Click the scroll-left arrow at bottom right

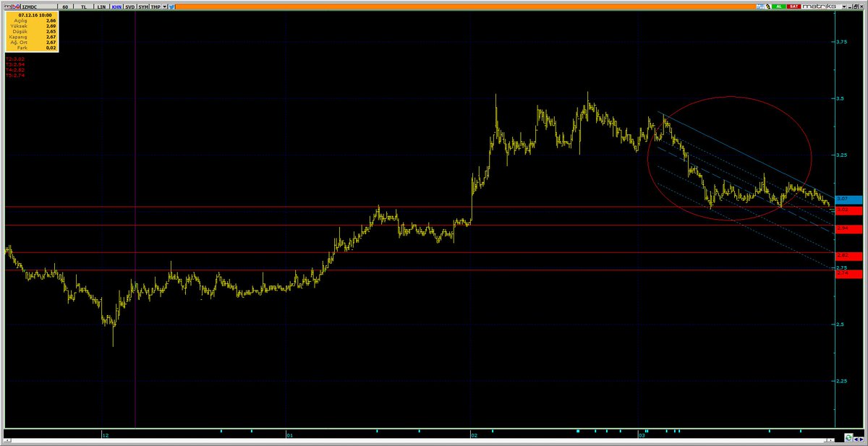tap(856, 439)
